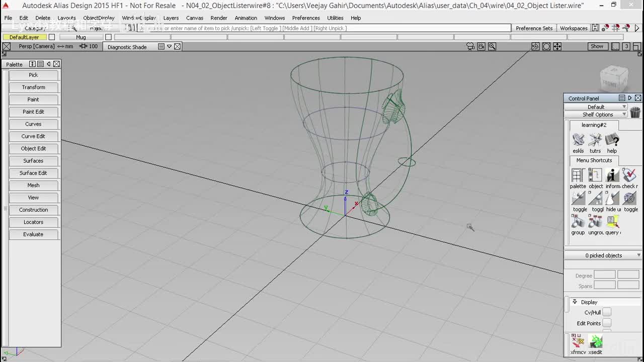Screen dimensions: 644x362
Task: Click the Palette menu lines icon
Action: pos(40,64)
